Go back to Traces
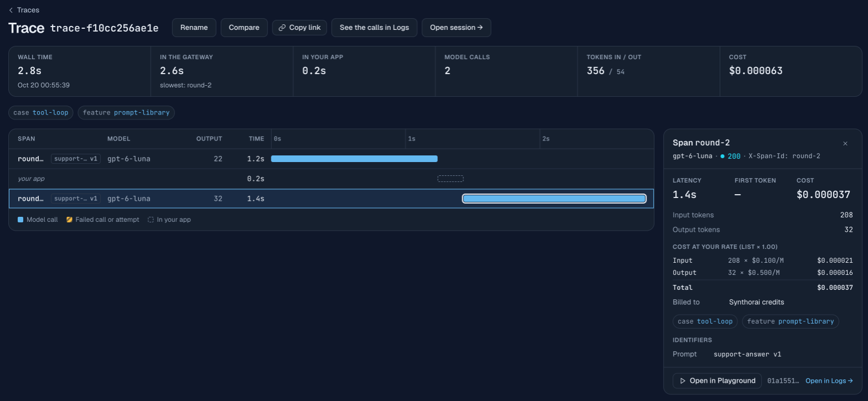Screen dimensions: 868x401 point(24,10)
